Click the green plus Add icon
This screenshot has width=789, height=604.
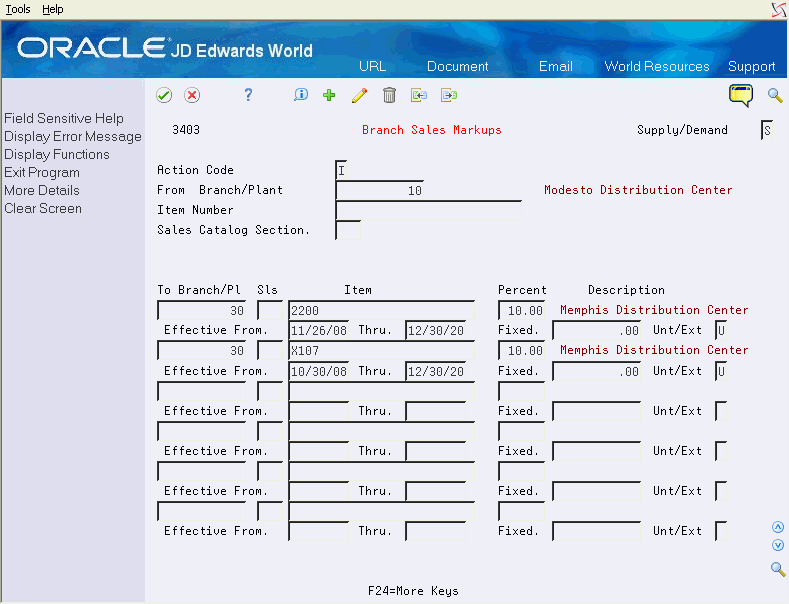coord(329,95)
